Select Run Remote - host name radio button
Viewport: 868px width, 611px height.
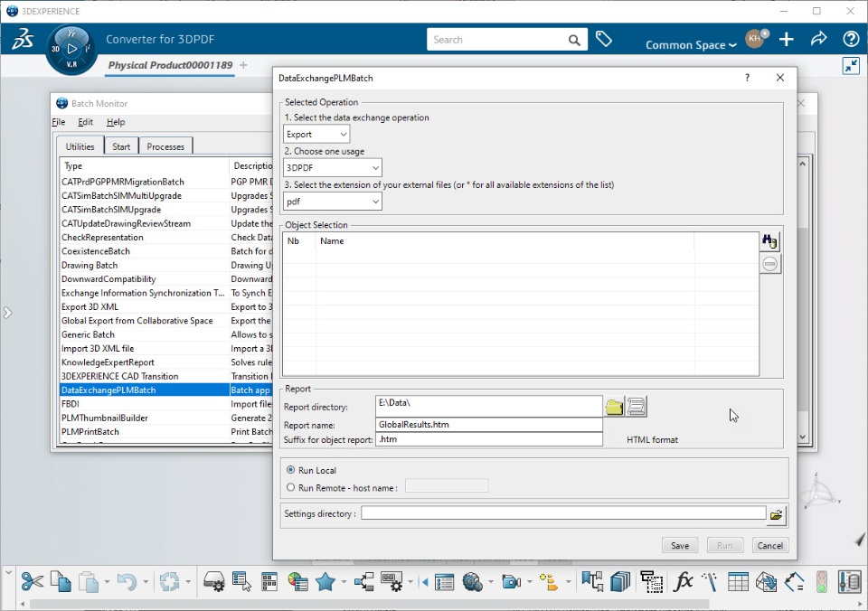point(290,487)
